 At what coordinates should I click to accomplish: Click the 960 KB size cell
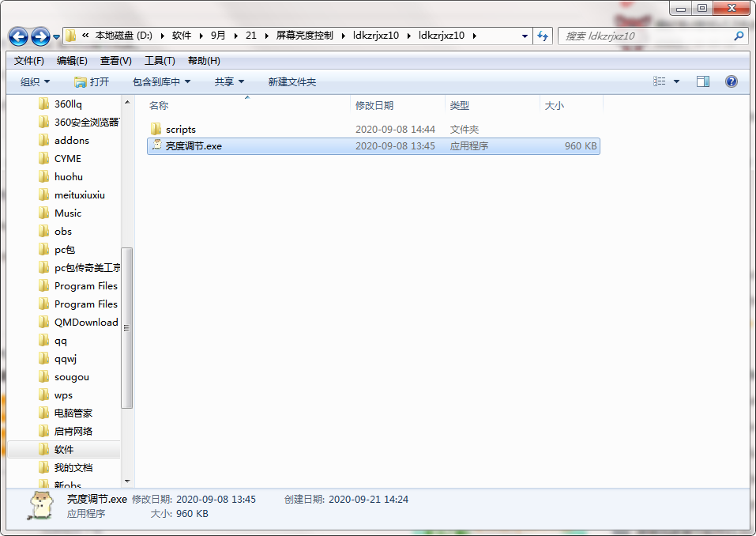581,145
